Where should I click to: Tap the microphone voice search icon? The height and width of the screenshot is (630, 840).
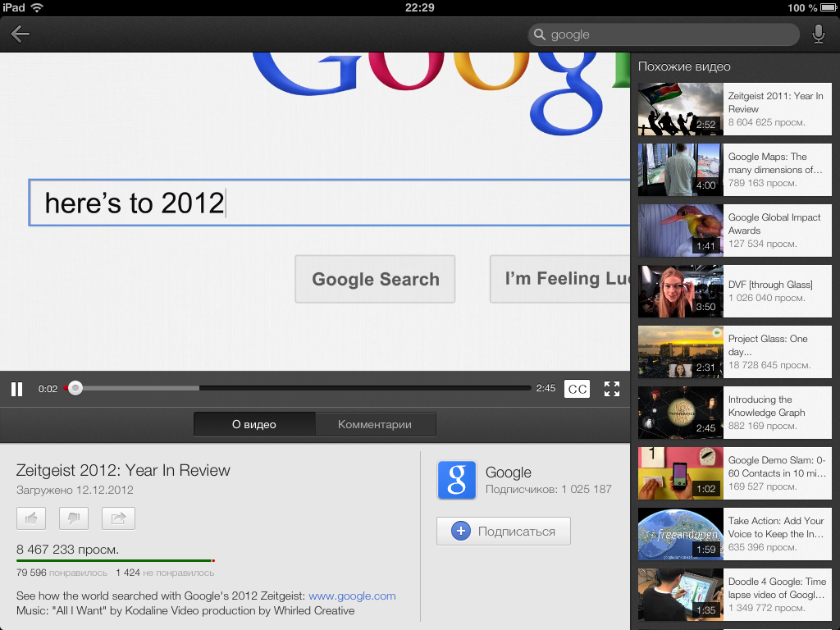coord(818,34)
